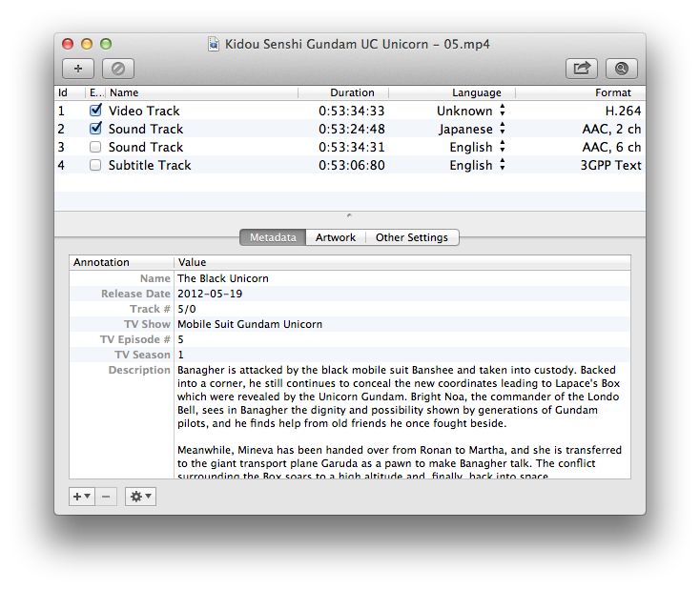Click the AAC, 2 ch format cell

coord(611,129)
